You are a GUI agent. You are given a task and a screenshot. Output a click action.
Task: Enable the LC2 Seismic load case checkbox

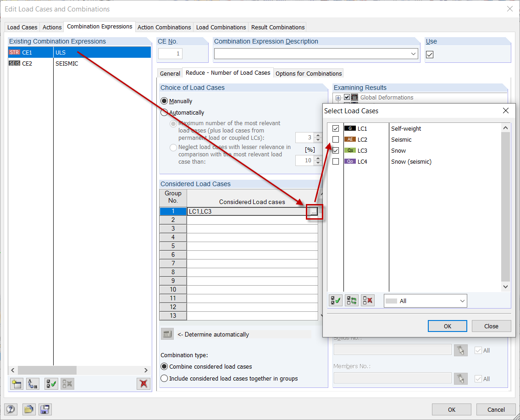(336, 139)
